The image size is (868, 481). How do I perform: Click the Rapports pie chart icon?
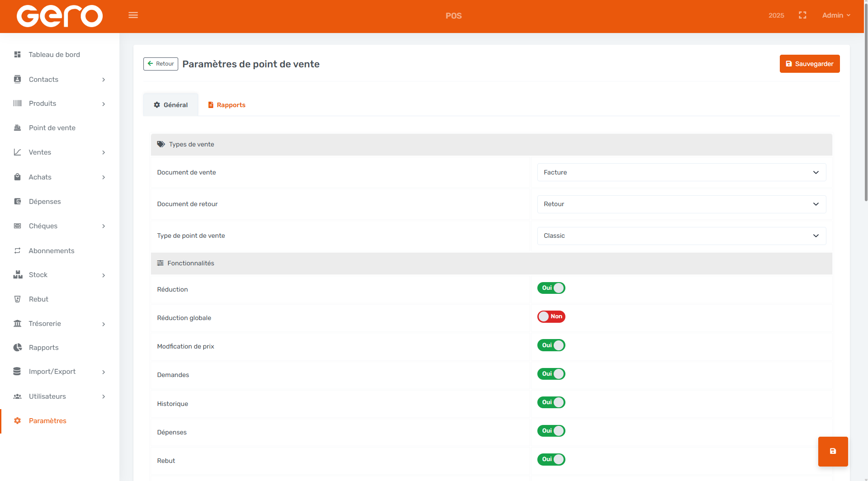[x=18, y=348]
